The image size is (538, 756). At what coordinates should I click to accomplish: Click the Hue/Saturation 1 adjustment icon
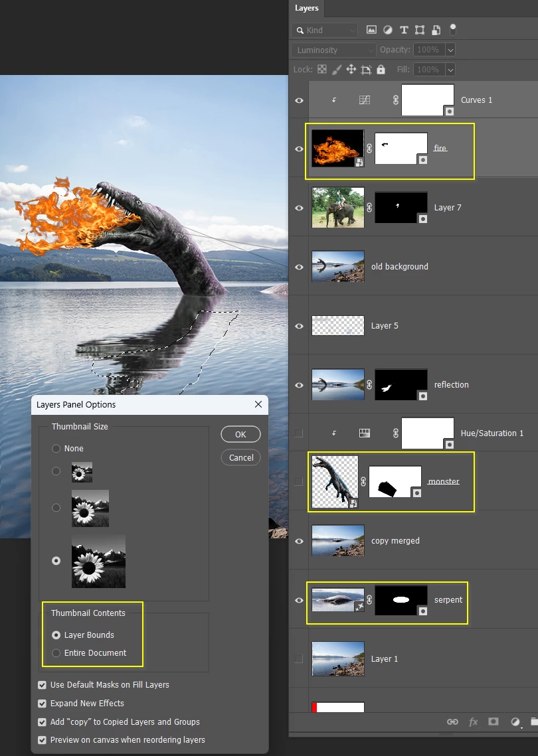point(365,433)
